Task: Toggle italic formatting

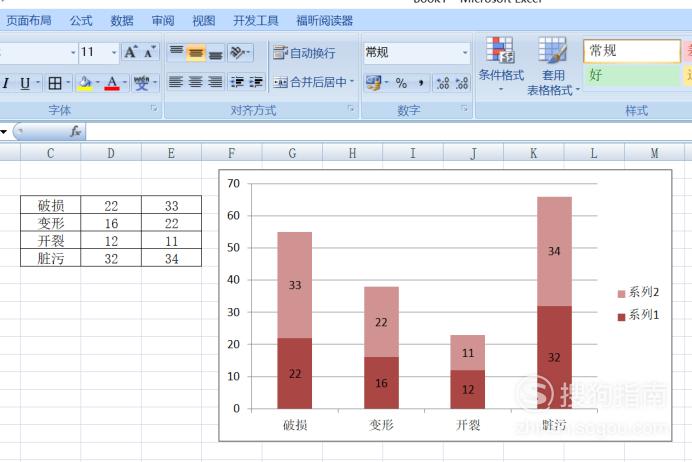Action: (6, 83)
